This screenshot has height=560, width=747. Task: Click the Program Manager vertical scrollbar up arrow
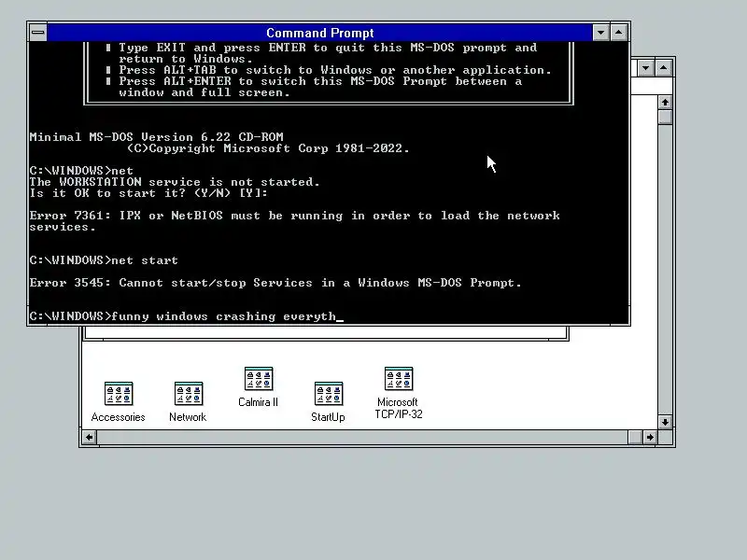(665, 103)
